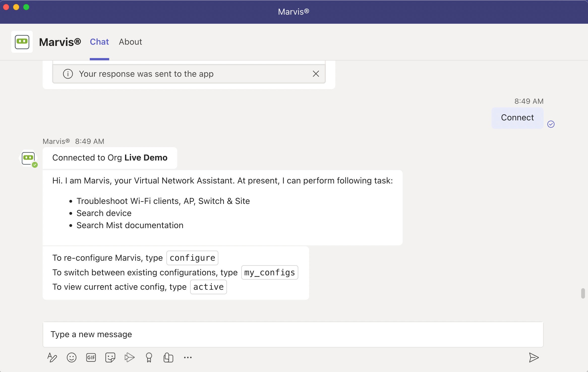Dismiss the response sent notification
Viewport: 588px width, 372px height.
(x=316, y=74)
